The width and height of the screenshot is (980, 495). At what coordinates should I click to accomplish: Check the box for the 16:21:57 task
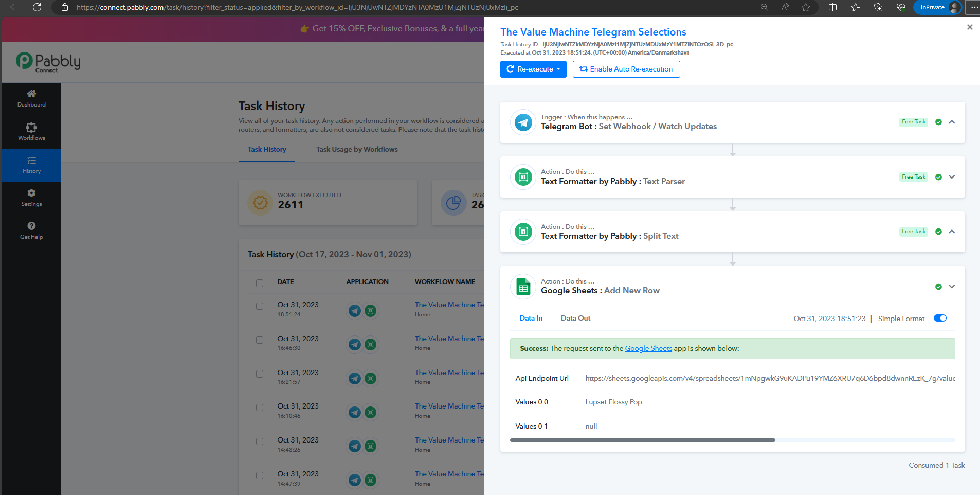pyautogui.click(x=260, y=374)
